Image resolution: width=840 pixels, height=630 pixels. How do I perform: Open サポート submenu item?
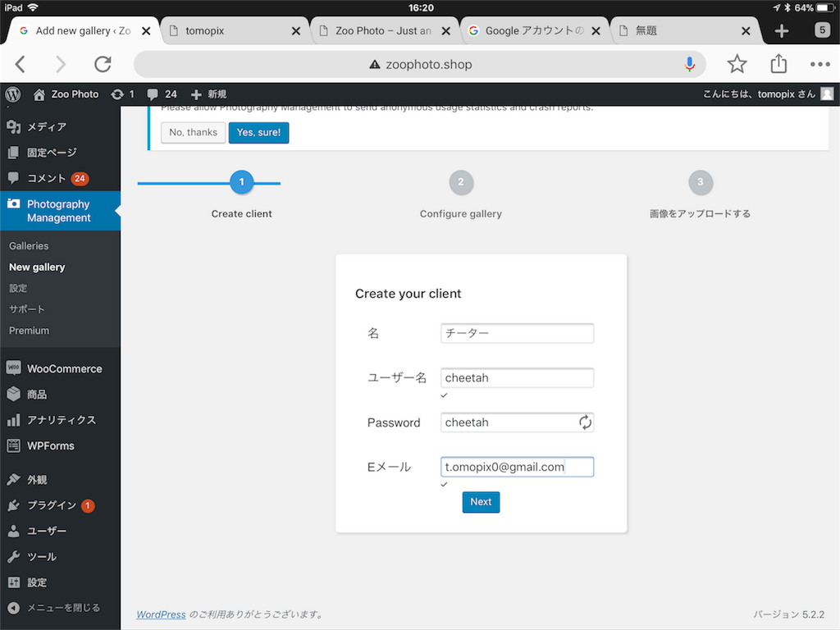[x=27, y=309]
